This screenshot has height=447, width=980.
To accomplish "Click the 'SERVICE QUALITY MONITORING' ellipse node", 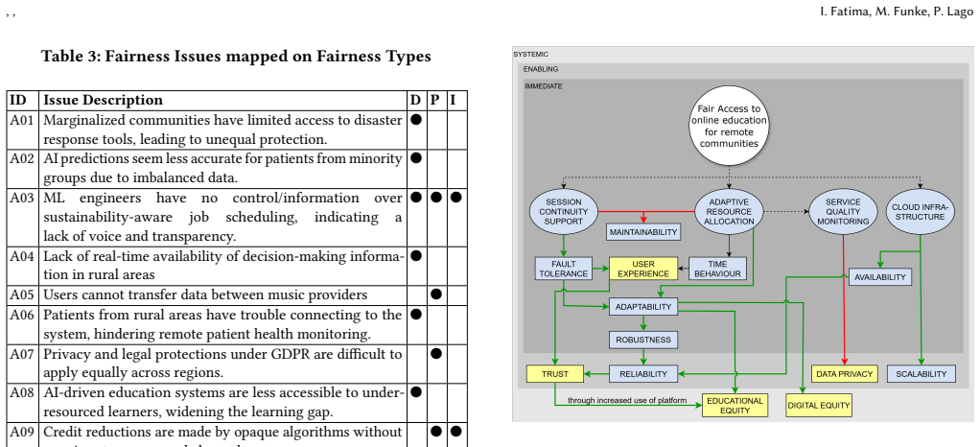I will (x=843, y=211).
